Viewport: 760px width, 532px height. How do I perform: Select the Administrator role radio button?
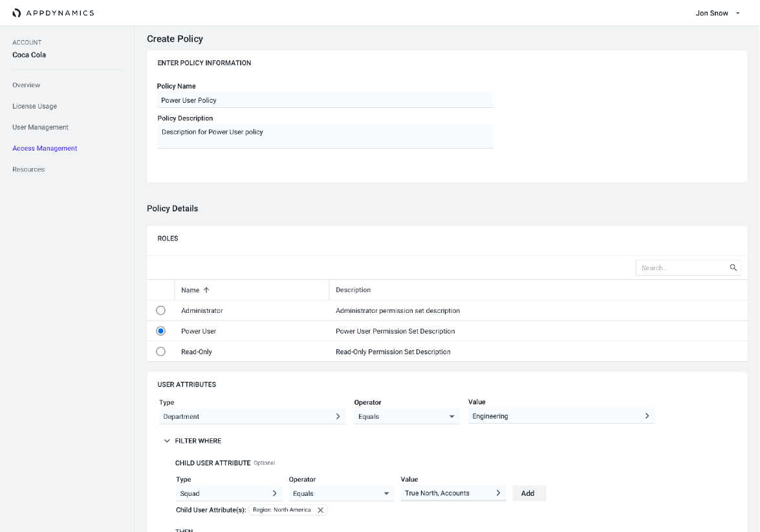tap(161, 310)
